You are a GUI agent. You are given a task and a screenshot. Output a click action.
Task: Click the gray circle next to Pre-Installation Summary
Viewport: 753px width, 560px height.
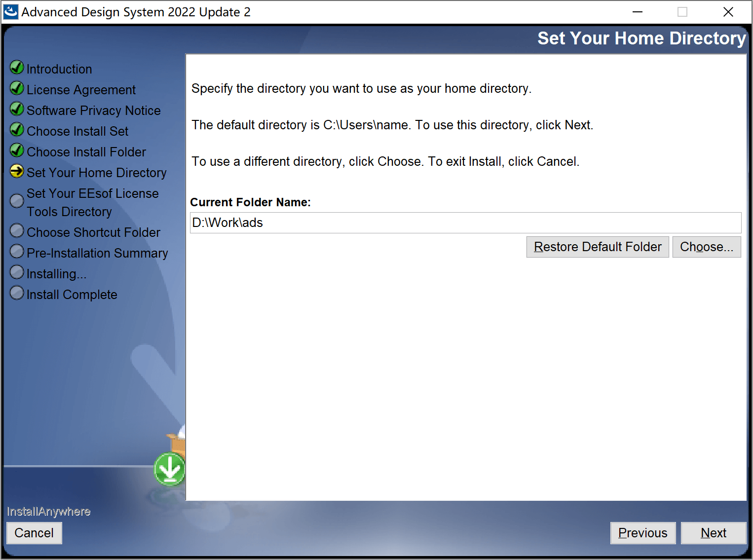[x=17, y=251]
